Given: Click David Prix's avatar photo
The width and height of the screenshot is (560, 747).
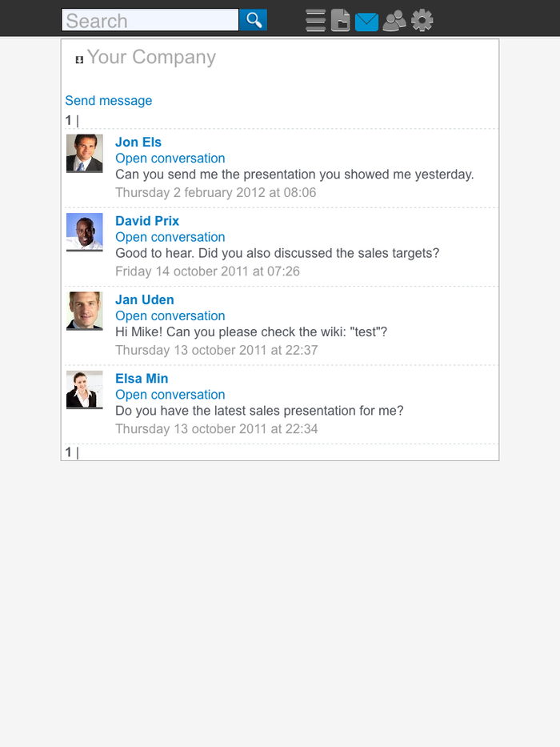Looking at the screenshot, I should [x=84, y=232].
